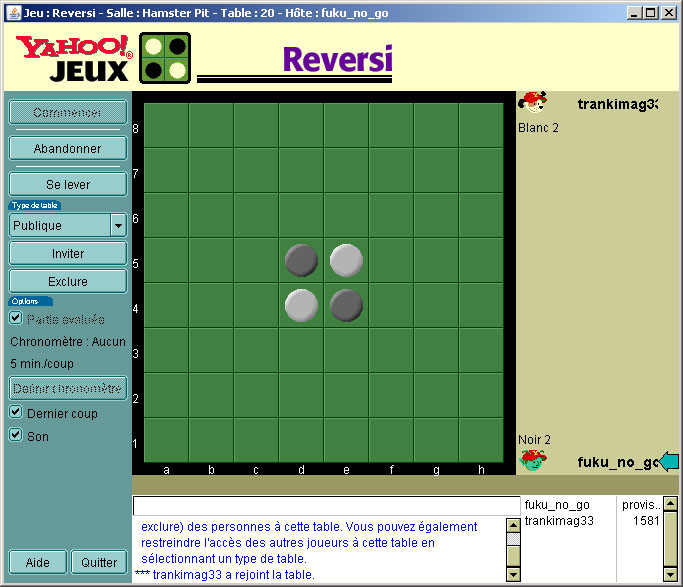Maximize the Reversi window
This screenshot has width=683, height=587.
tap(651, 13)
